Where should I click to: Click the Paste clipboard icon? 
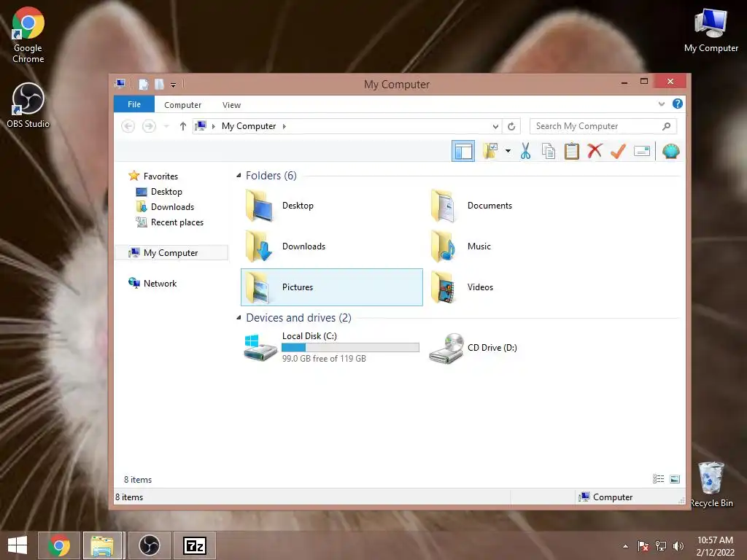572,151
